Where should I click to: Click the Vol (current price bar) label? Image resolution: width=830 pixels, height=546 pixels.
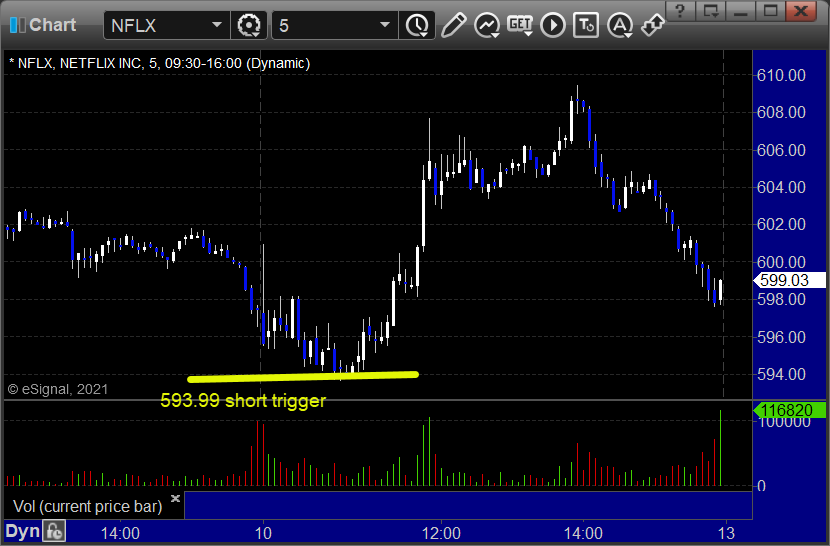tap(87, 506)
